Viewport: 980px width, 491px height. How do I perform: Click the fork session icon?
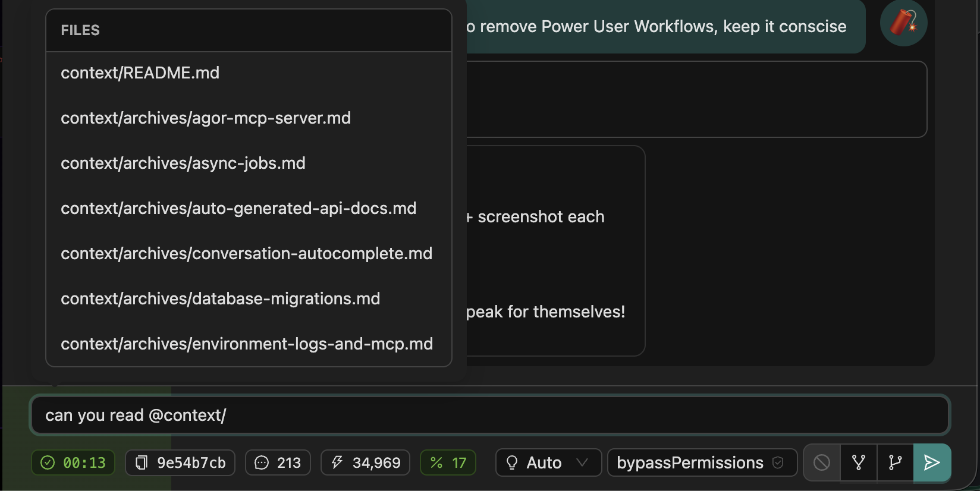859,462
